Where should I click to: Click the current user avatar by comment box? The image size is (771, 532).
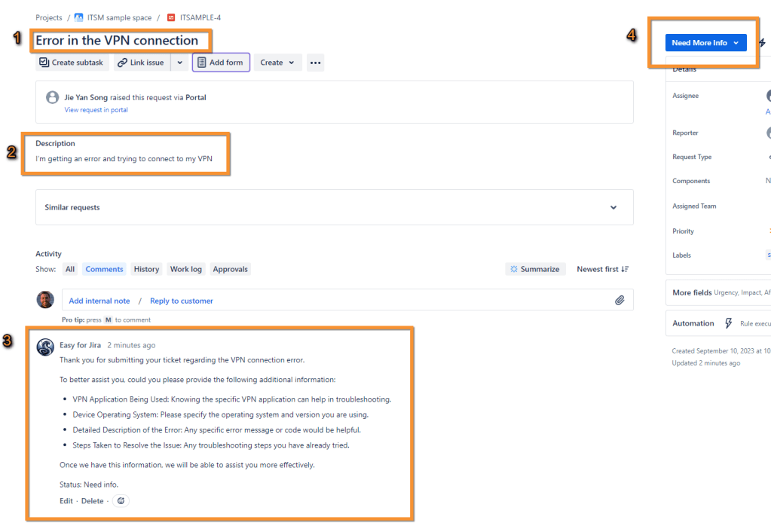tap(45, 300)
